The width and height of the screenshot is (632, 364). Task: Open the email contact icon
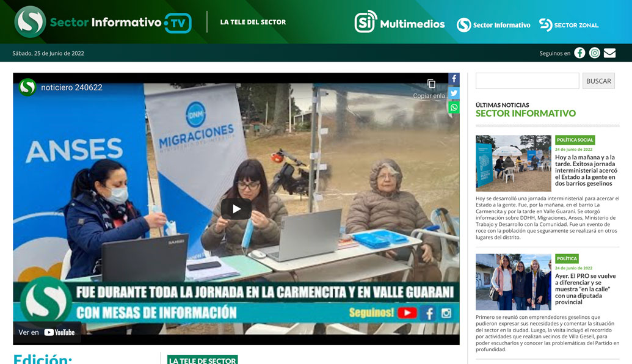pos(610,53)
